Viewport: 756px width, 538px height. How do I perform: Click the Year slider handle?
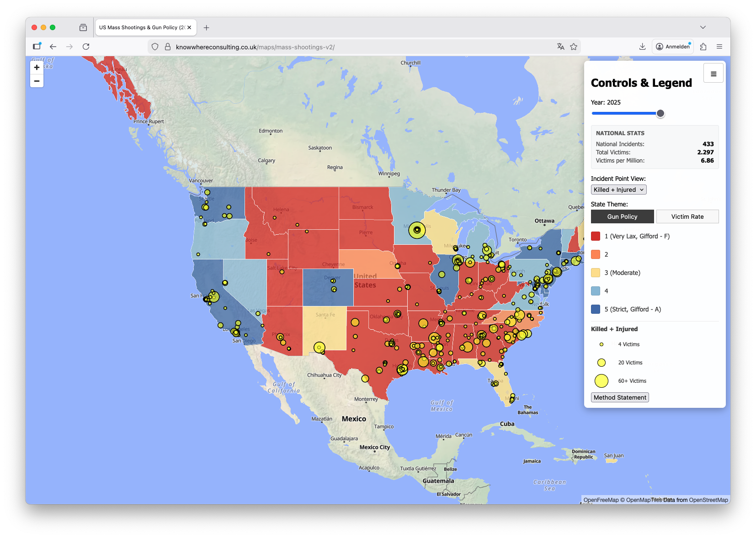pyautogui.click(x=660, y=113)
